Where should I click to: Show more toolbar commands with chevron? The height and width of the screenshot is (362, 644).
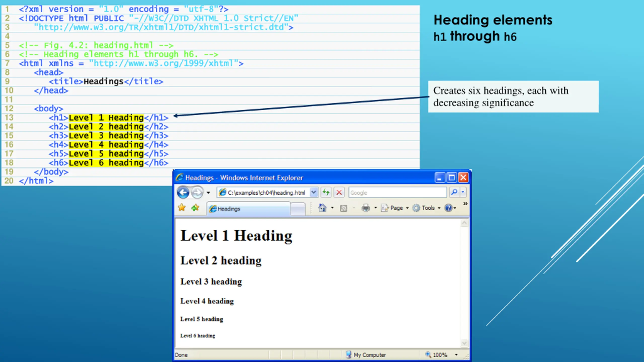[x=465, y=204]
